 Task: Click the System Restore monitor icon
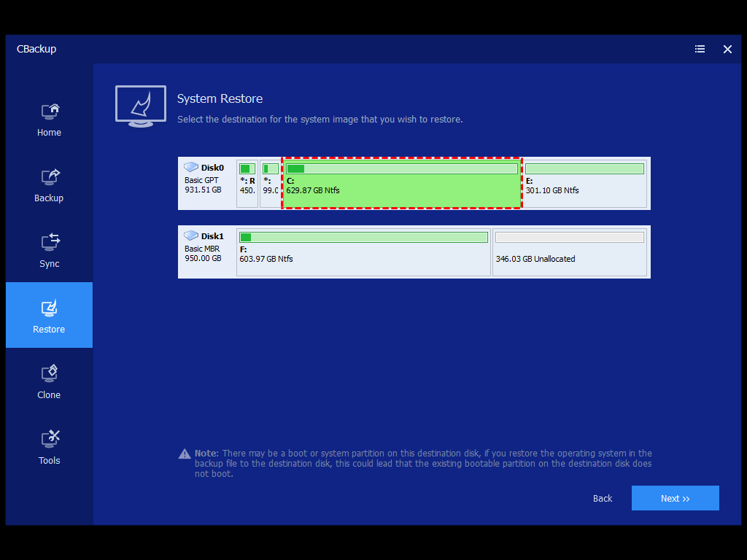140,106
